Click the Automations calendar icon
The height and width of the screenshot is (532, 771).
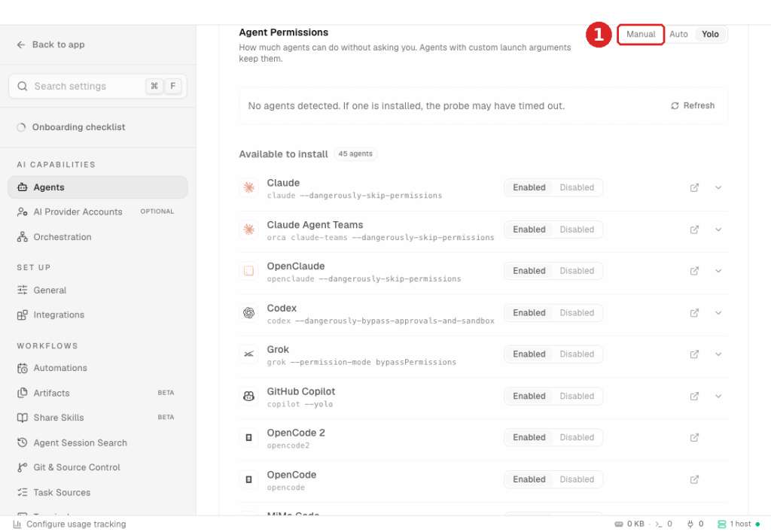(x=22, y=368)
